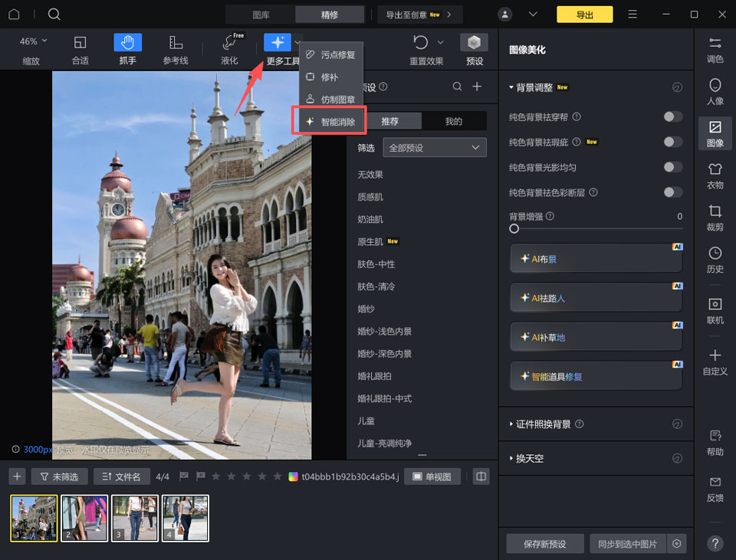
Task: Click the 参考线 (Guides) tool
Action: tap(176, 46)
